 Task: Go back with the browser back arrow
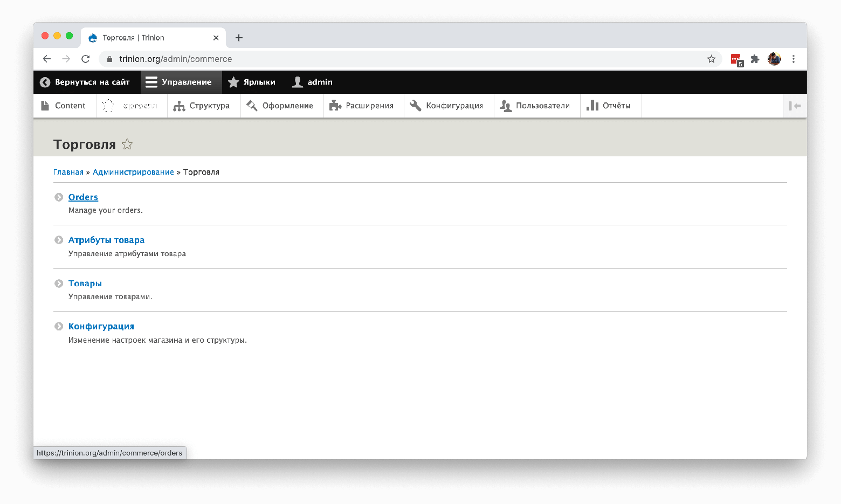click(47, 59)
